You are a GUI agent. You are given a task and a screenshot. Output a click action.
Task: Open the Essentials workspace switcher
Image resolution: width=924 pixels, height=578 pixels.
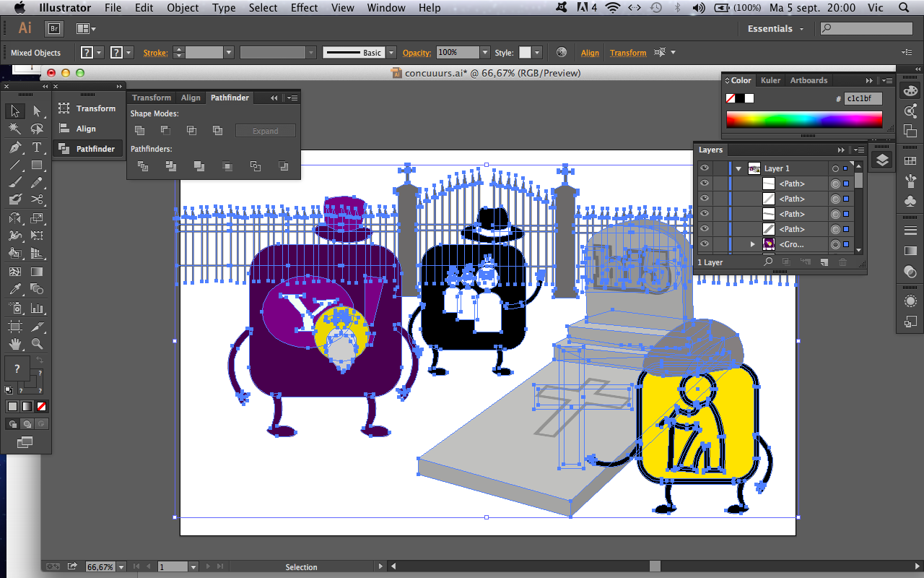pyautogui.click(x=775, y=29)
